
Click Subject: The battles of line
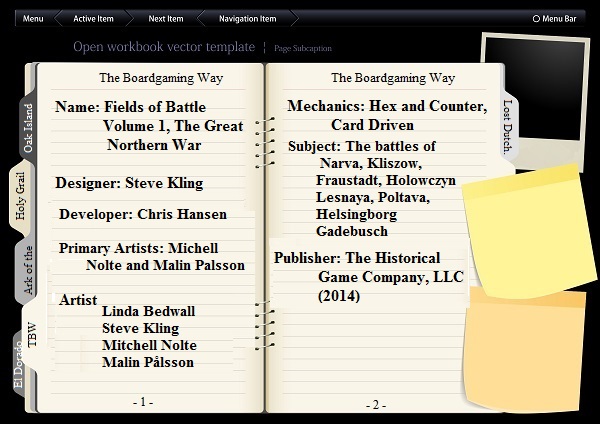pyautogui.click(x=362, y=146)
